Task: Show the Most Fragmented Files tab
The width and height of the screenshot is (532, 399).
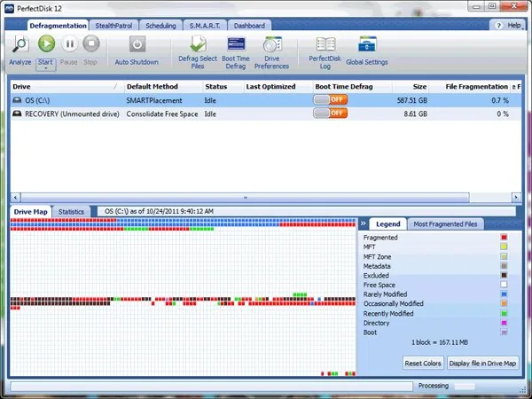Action: point(445,224)
